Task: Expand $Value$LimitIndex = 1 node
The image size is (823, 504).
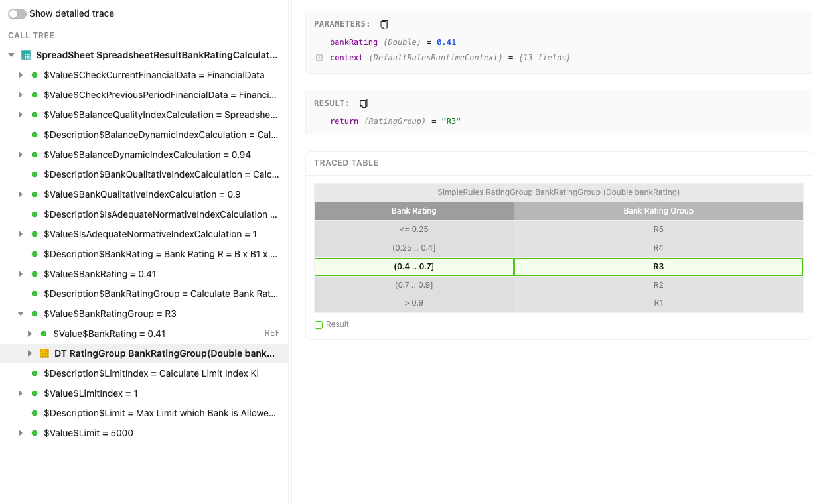Action: pos(21,393)
